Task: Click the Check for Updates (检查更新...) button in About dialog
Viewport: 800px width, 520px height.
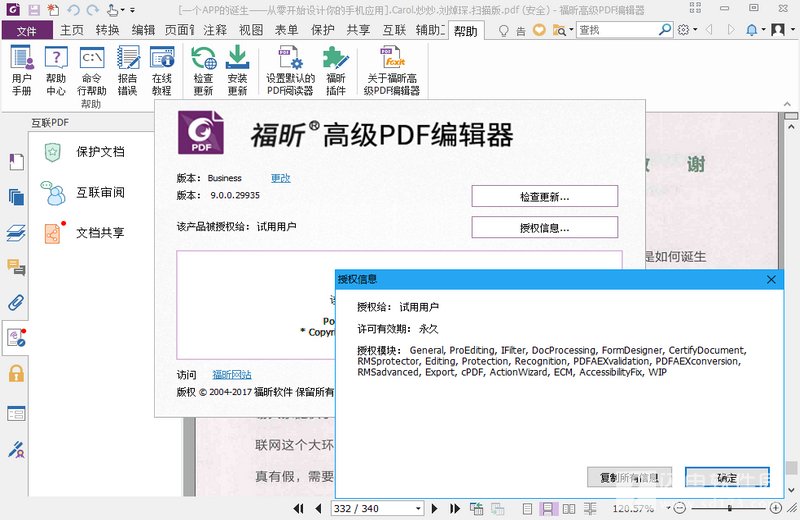Action: click(x=544, y=196)
